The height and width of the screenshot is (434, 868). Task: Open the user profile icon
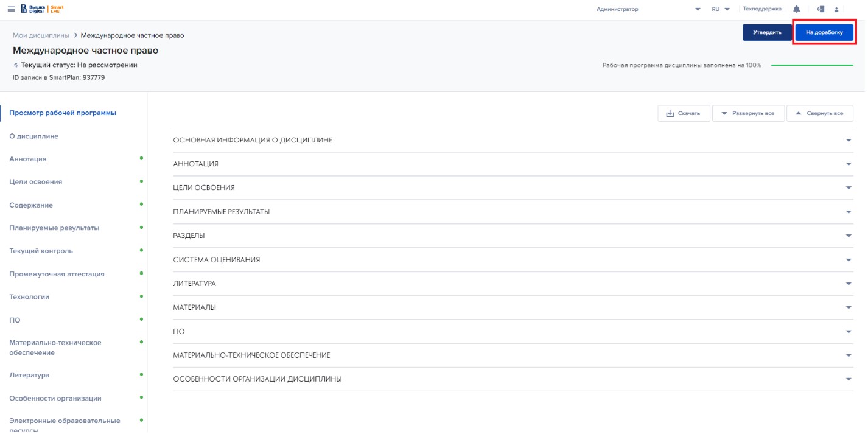click(x=836, y=10)
